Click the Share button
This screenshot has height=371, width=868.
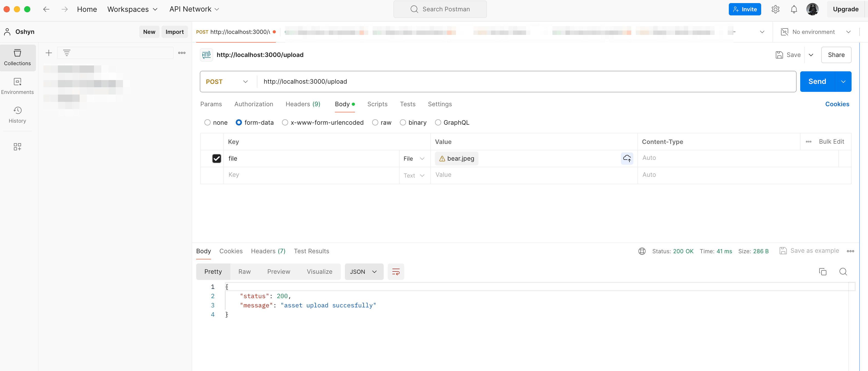[x=836, y=55]
